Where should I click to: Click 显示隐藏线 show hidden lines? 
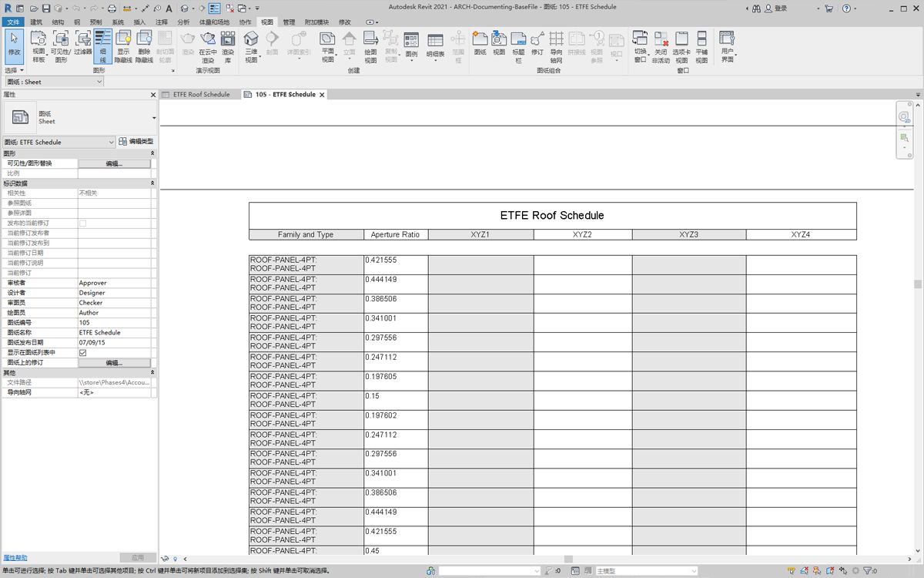[123, 46]
